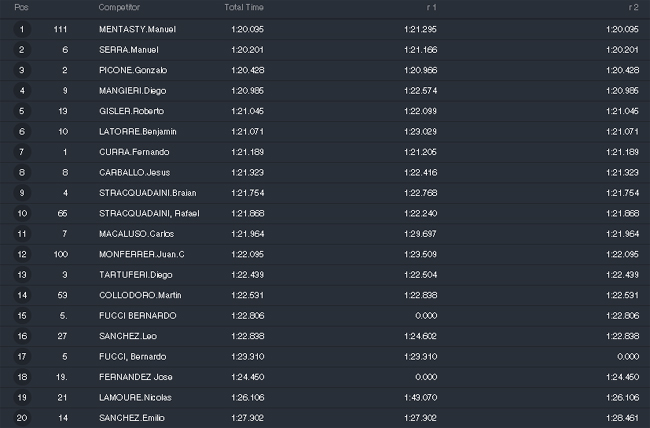Open competitor MENTASTY.Manuel

[137, 29]
